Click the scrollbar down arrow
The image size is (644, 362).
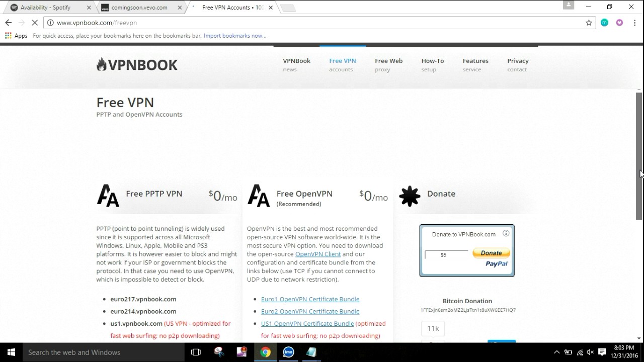(x=639, y=339)
